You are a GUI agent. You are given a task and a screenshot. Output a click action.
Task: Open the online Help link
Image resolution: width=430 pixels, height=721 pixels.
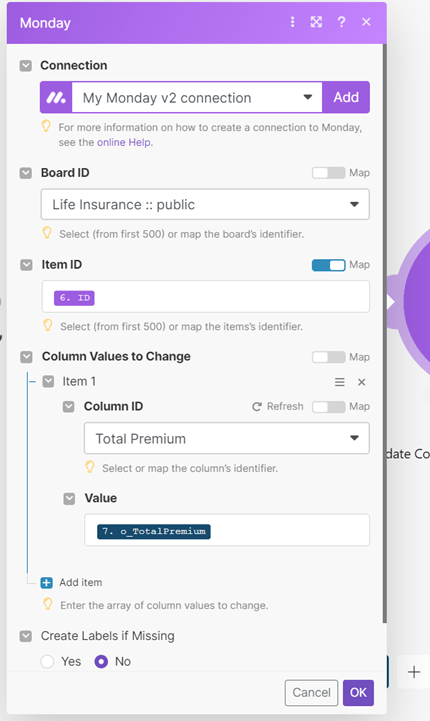124,143
